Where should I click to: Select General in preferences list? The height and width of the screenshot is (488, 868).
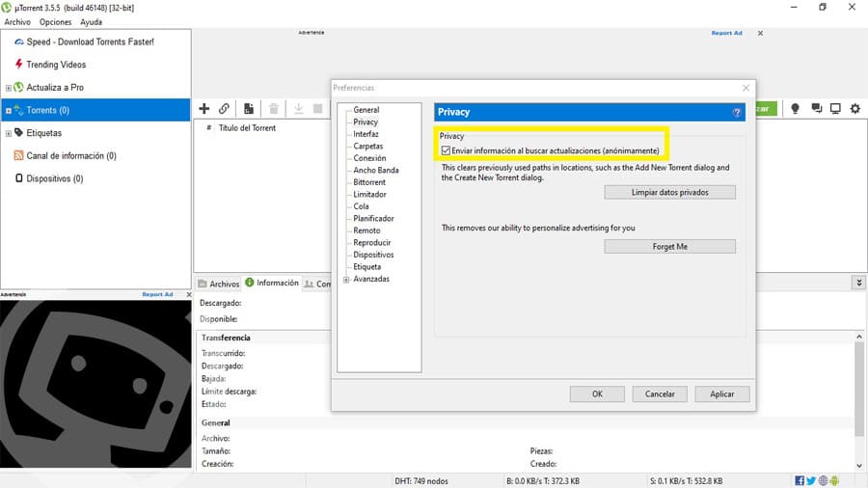tap(366, 110)
